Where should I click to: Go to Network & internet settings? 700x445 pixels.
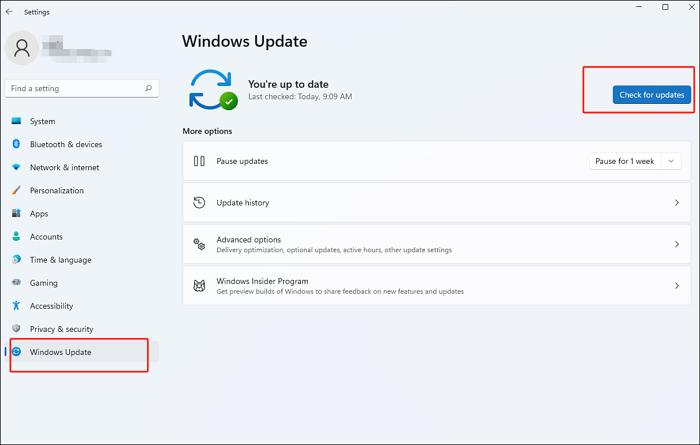[x=82, y=167]
